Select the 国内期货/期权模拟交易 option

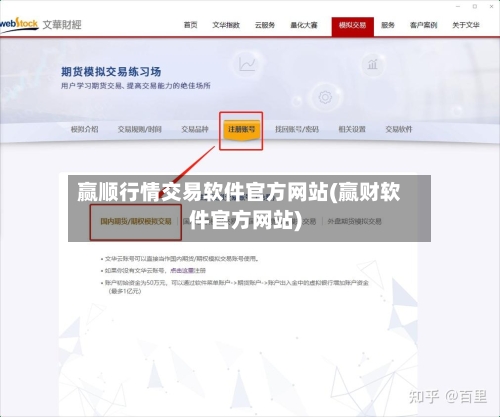(136, 221)
